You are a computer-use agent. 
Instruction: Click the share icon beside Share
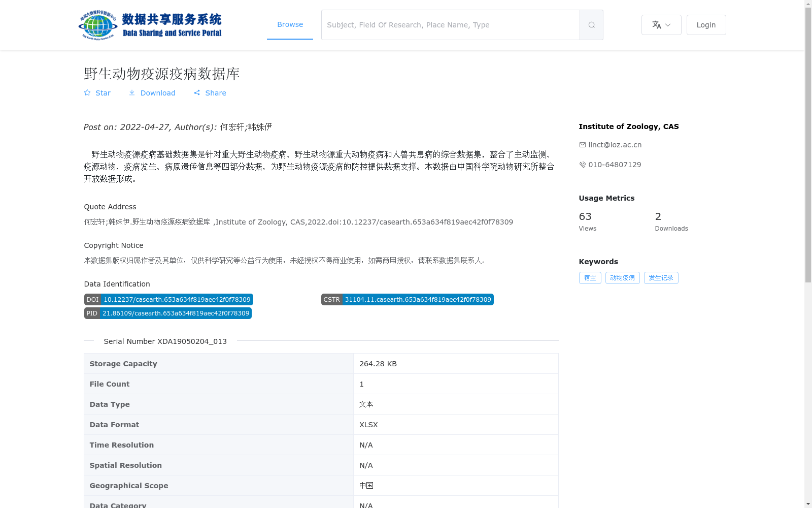coord(197,92)
